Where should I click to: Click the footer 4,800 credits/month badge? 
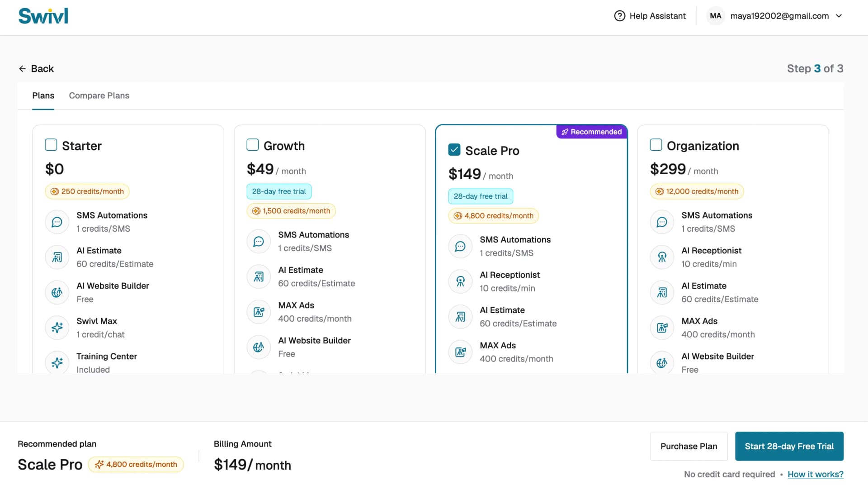point(136,465)
